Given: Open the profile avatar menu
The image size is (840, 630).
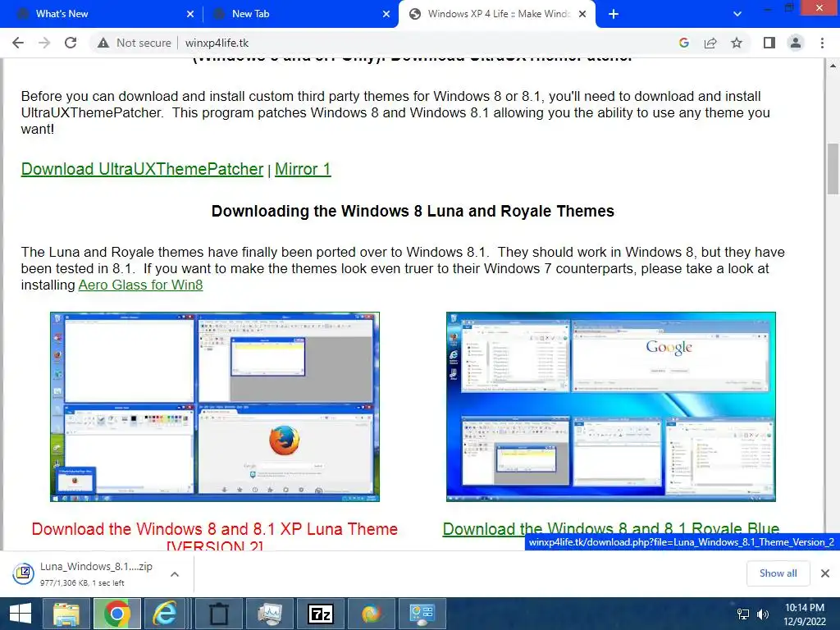Looking at the screenshot, I should click(x=796, y=43).
